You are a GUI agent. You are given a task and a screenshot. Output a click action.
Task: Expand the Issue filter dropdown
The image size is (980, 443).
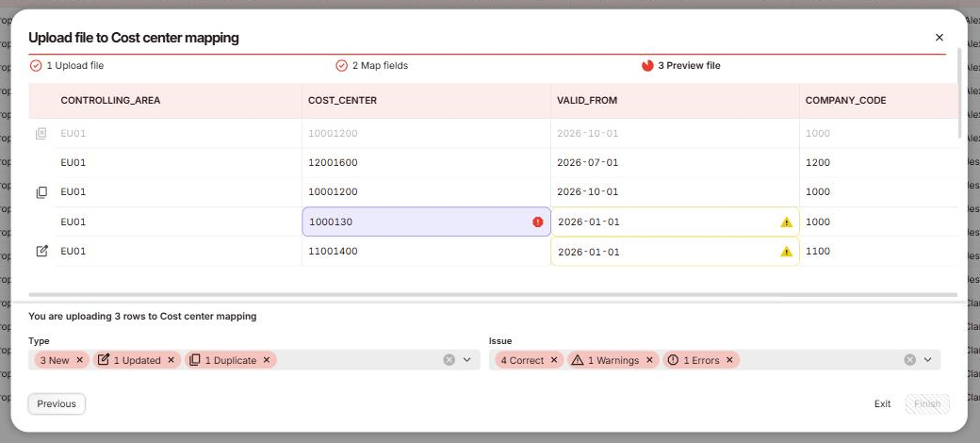[x=927, y=360]
